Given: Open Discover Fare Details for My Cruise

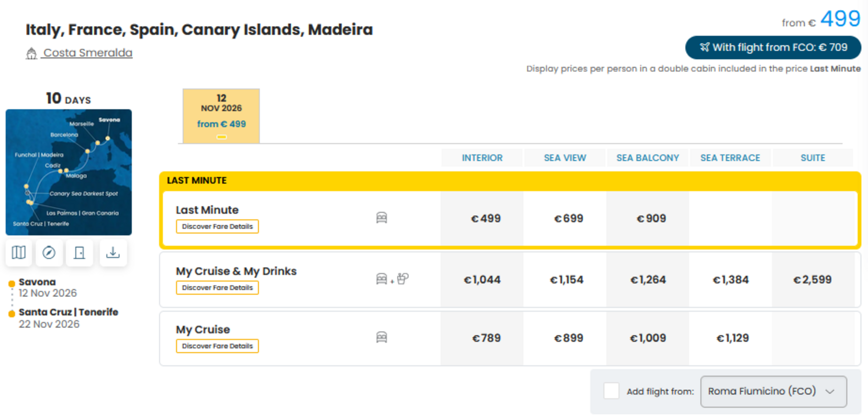Looking at the screenshot, I should [217, 346].
